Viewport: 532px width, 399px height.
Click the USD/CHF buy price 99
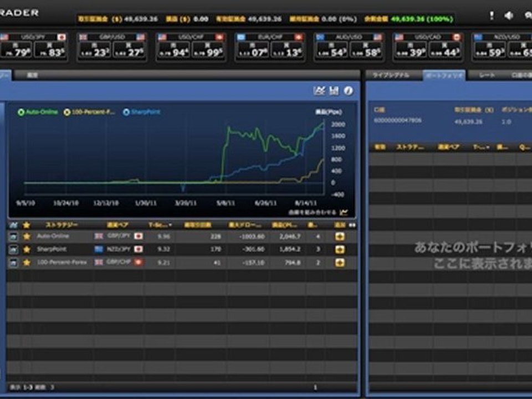(208, 50)
